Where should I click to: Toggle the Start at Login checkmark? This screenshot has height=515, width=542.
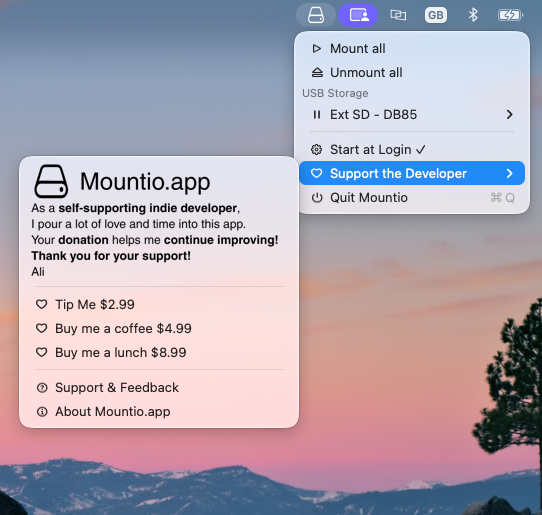[421, 150]
